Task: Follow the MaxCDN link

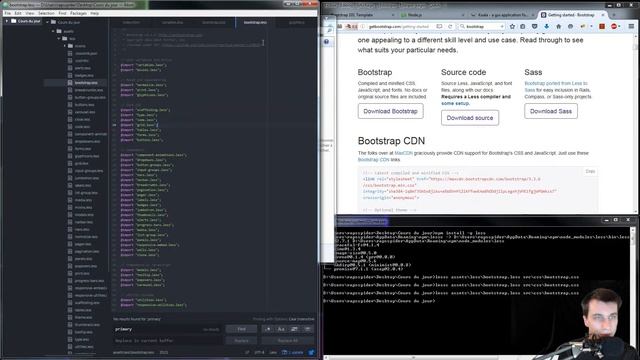Action: pos(403,153)
